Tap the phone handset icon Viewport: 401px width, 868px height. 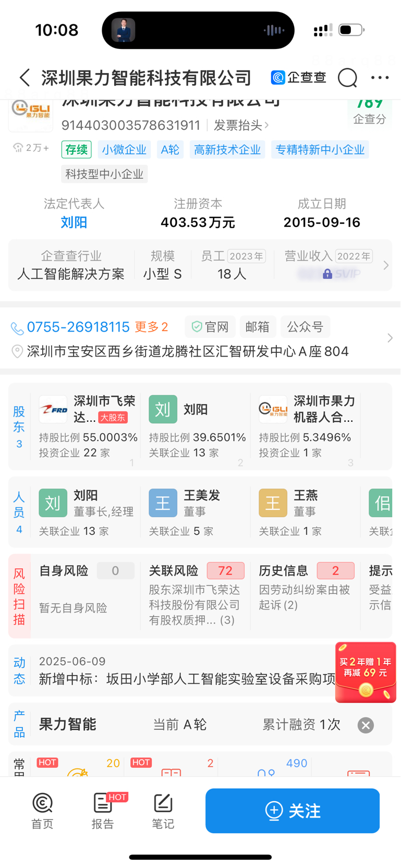click(x=17, y=328)
